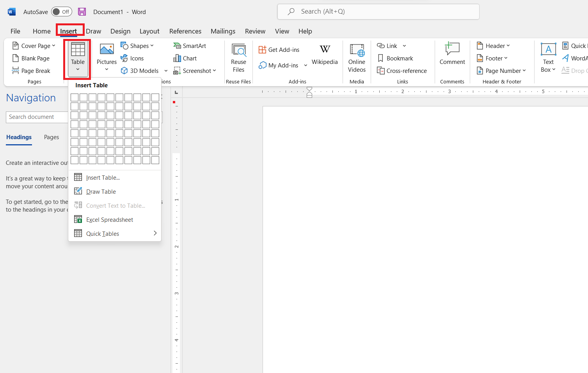Switch to Pages tab in Navigation
The image size is (588, 373).
tap(52, 137)
